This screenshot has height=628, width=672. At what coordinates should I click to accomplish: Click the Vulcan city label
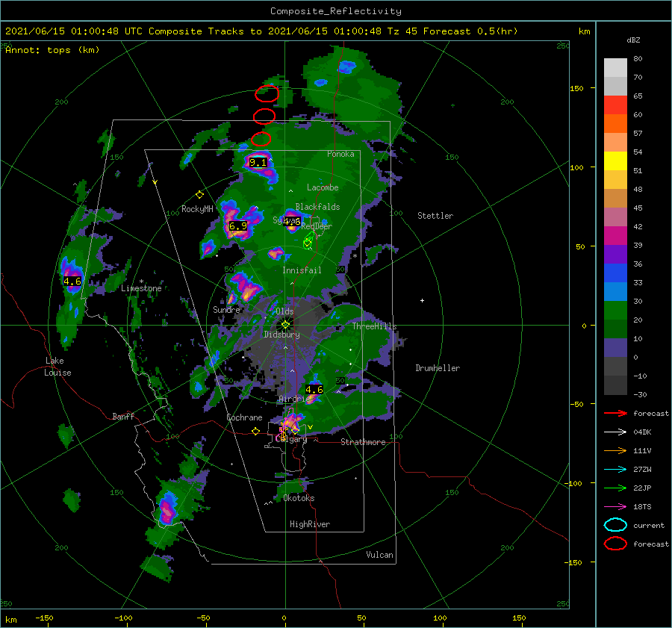[x=379, y=555]
